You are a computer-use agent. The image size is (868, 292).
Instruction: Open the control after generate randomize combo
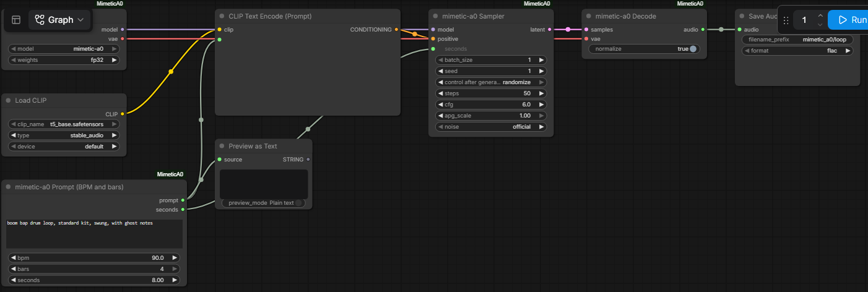pyautogui.click(x=492, y=82)
